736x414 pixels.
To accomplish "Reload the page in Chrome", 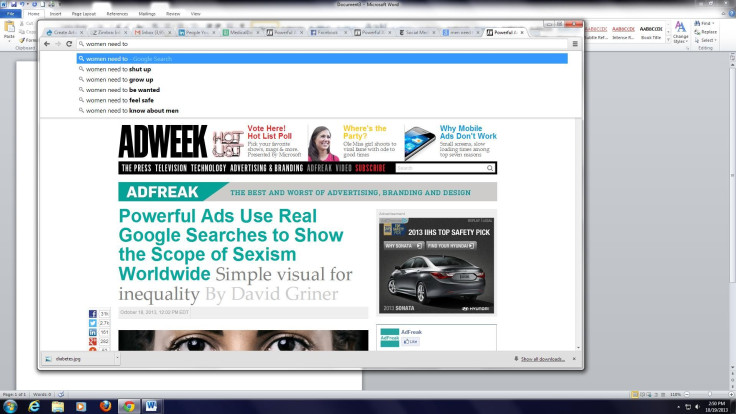I will [x=69, y=44].
